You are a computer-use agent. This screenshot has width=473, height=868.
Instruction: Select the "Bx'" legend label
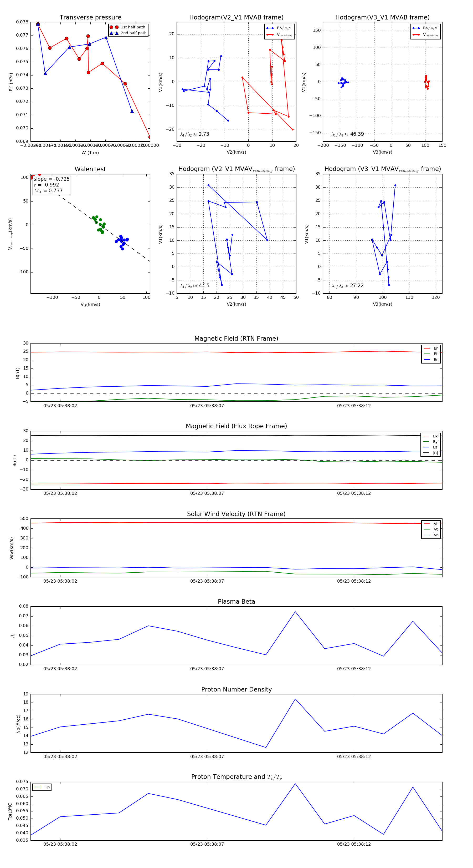tap(436, 436)
